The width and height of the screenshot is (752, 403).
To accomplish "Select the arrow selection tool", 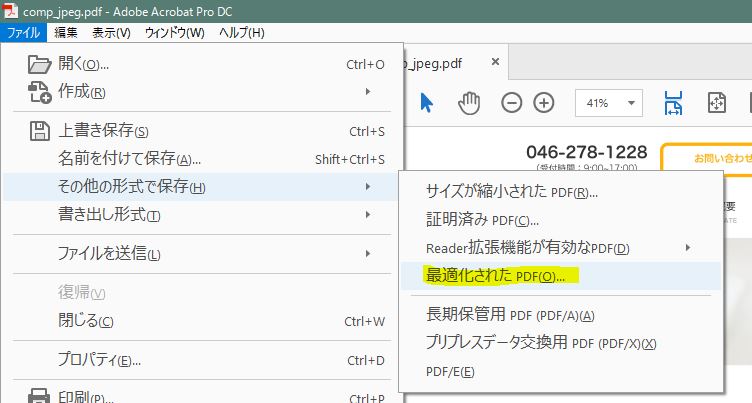I will coord(426,103).
